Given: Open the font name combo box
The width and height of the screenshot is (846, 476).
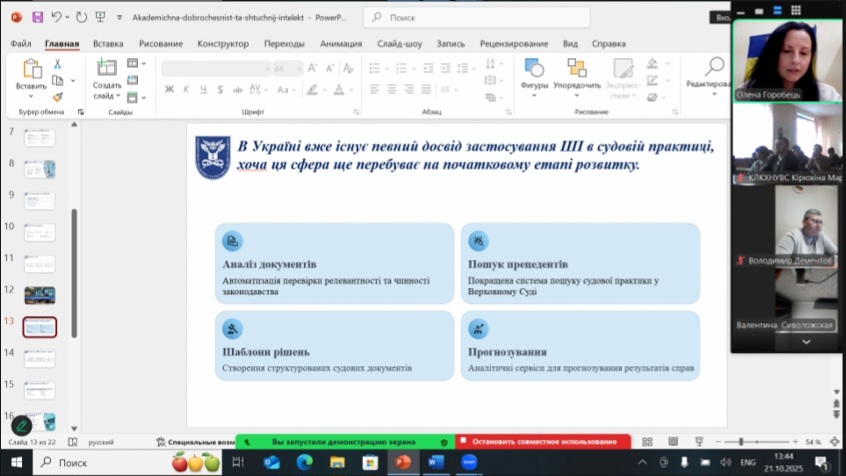Looking at the screenshot, I should [215, 68].
